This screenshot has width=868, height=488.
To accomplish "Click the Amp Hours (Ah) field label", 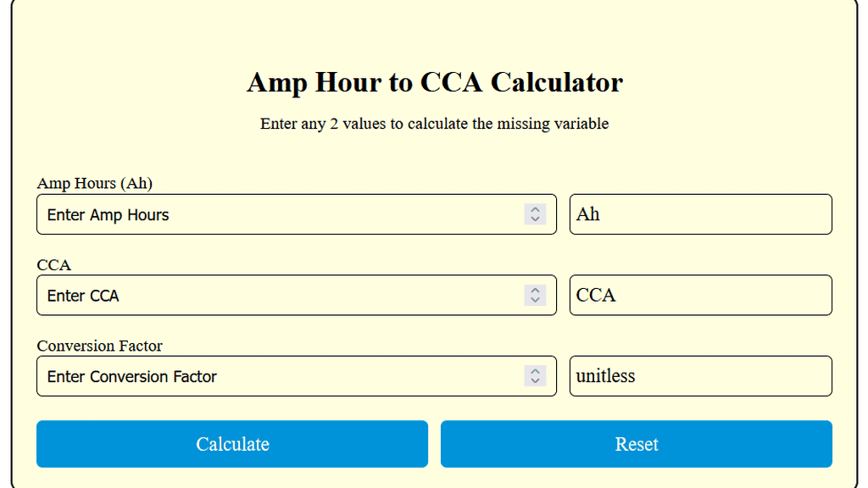I will pyautogui.click(x=94, y=183).
